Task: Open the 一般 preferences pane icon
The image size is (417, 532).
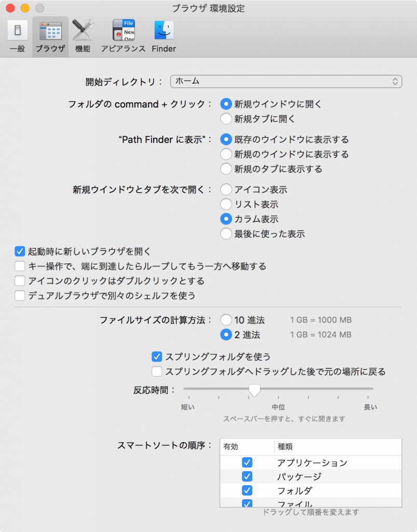Action: [x=17, y=36]
